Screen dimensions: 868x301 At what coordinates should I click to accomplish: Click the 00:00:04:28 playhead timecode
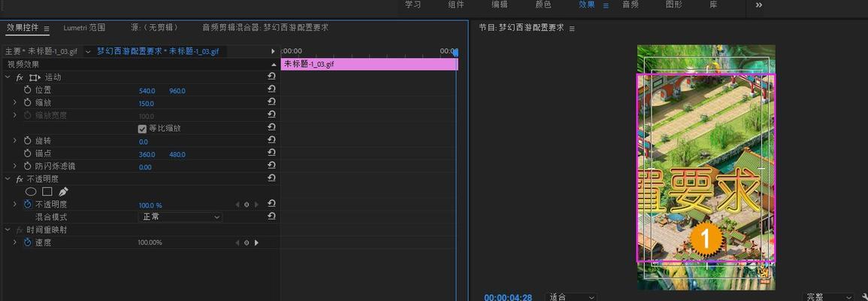507,298
